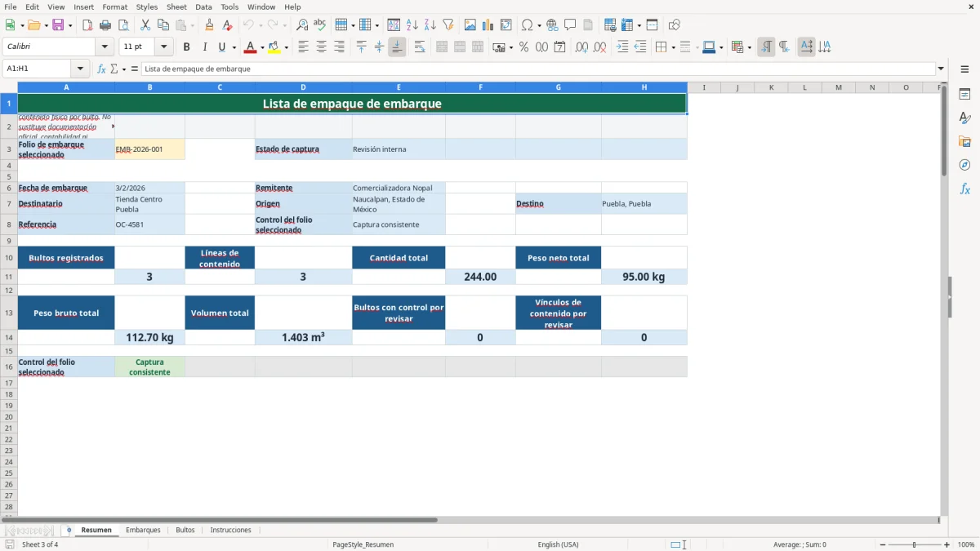Switch to the Bultos sheet tab
This screenshot has height=551, width=980.
point(185,530)
